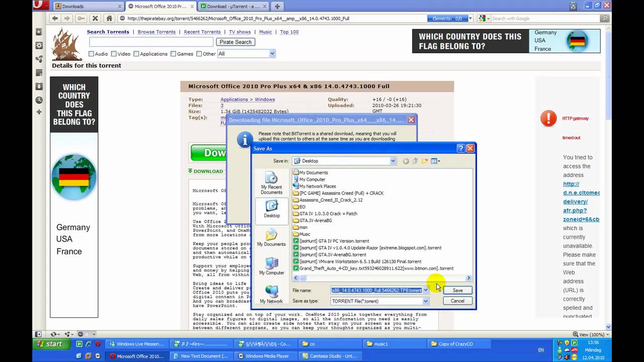Image resolution: width=644 pixels, height=362 pixels.
Task: Switch to the Download - µTorrent tab
Action: click(233, 7)
